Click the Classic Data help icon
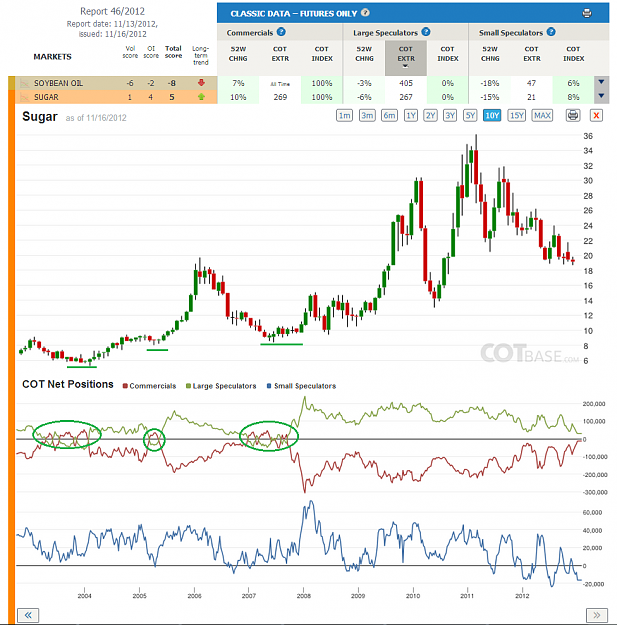The height and width of the screenshot is (625, 617). (x=365, y=13)
